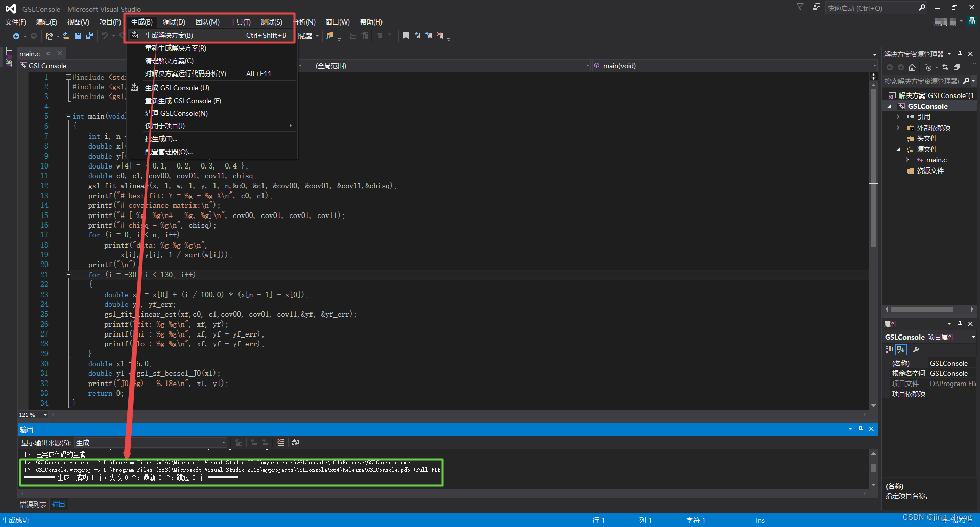Open the 调试(D) menu

pos(174,22)
